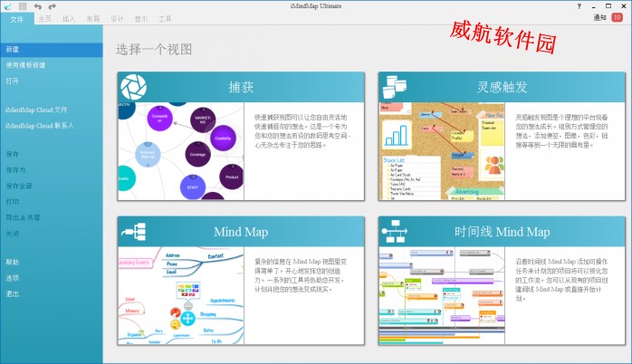The image size is (632, 364).
Task: Click the iMindMap logo icon in title bar
Action: coord(7,6)
